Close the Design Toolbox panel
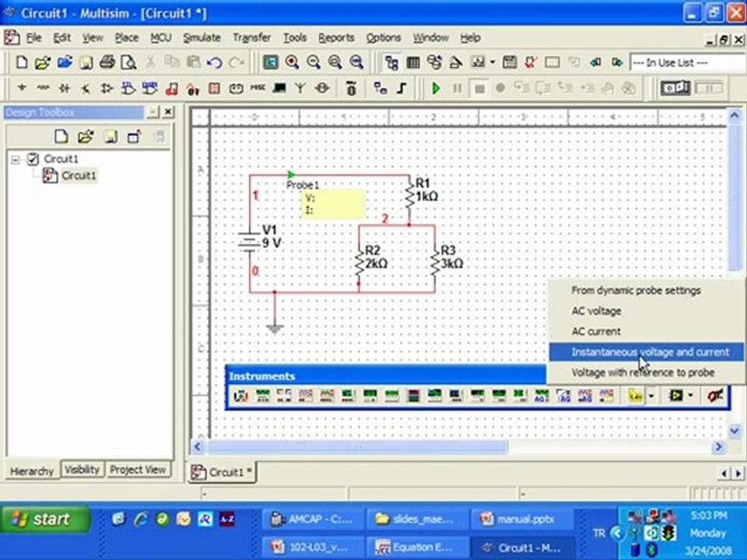747x560 pixels. click(168, 112)
